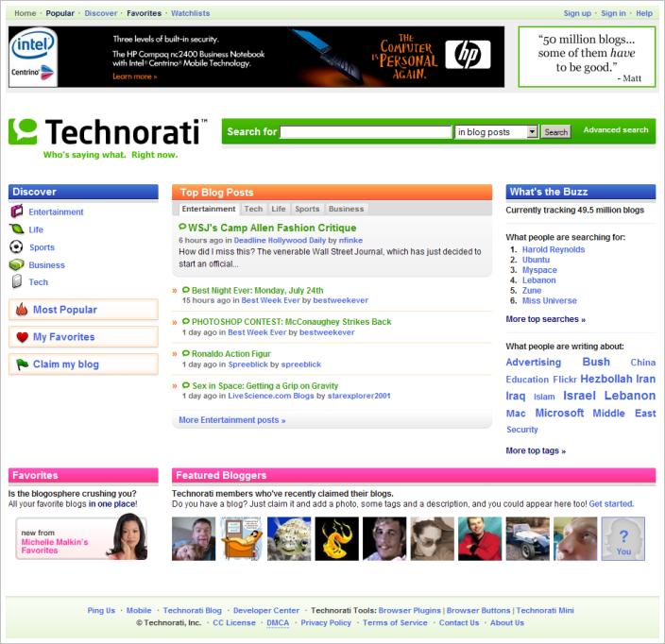665x644 pixels.
Task: Click the Zune top search link
Action: click(x=532, y=291)
